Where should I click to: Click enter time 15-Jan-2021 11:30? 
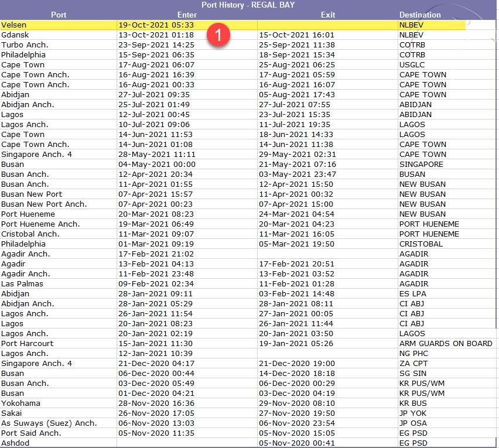click(x=156, y=344)
